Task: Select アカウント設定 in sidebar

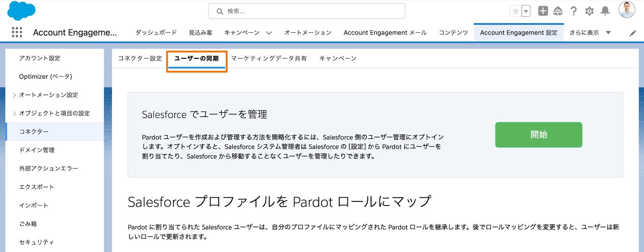Action: [40, 58]
